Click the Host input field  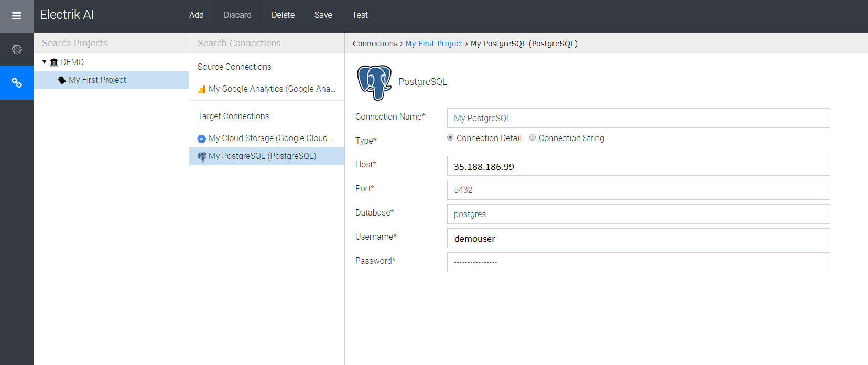coord(638,166)
